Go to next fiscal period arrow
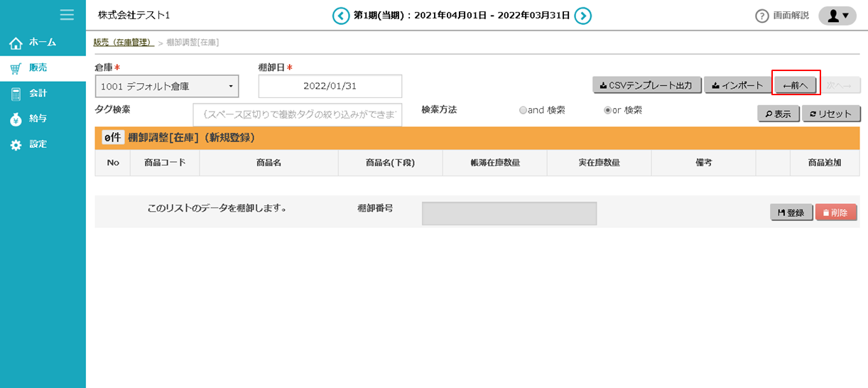 tap(583, 16)
